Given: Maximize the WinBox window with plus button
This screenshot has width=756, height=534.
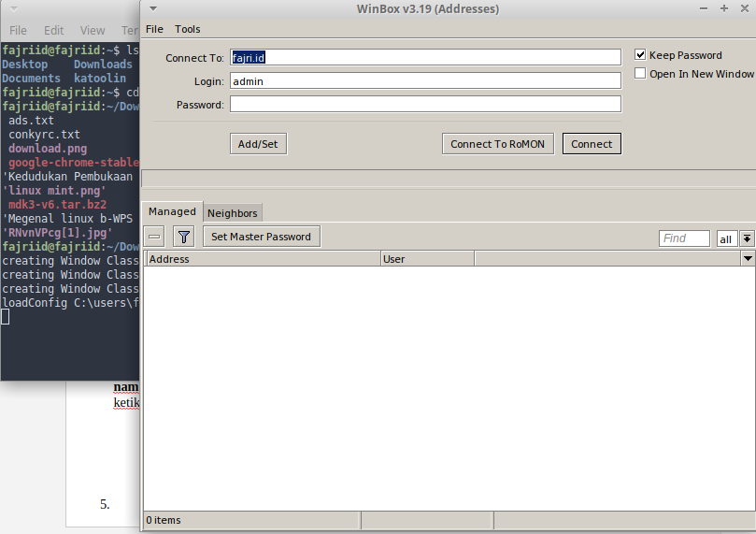Looking at the screenshot, I should click(x=723, y=8).
